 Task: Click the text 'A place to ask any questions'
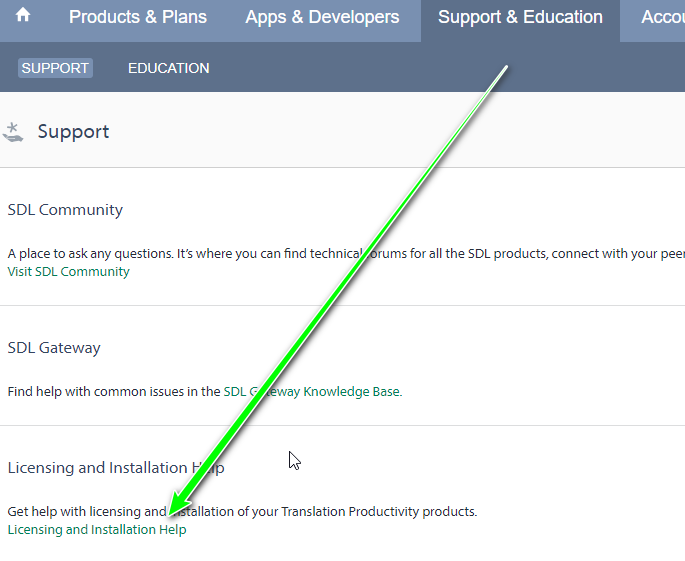click(x=90, y=253)
